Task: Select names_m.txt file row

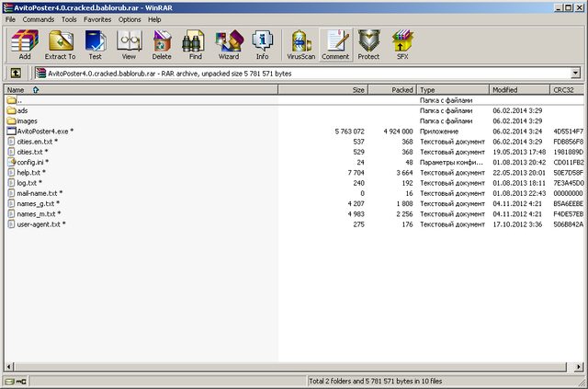Action: click(x=294, y=214)
